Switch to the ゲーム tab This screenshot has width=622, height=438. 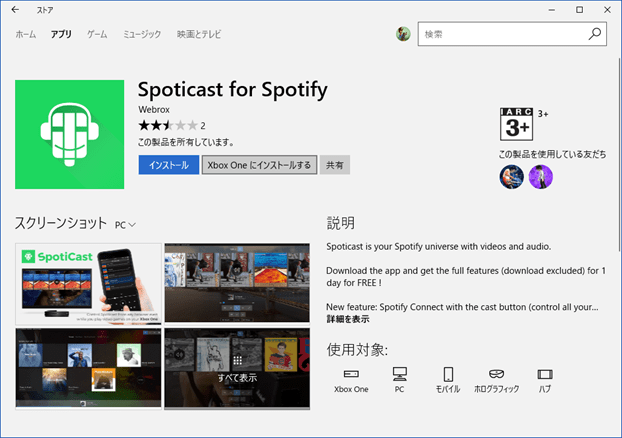pyautogui.click(x=97, y=35)
